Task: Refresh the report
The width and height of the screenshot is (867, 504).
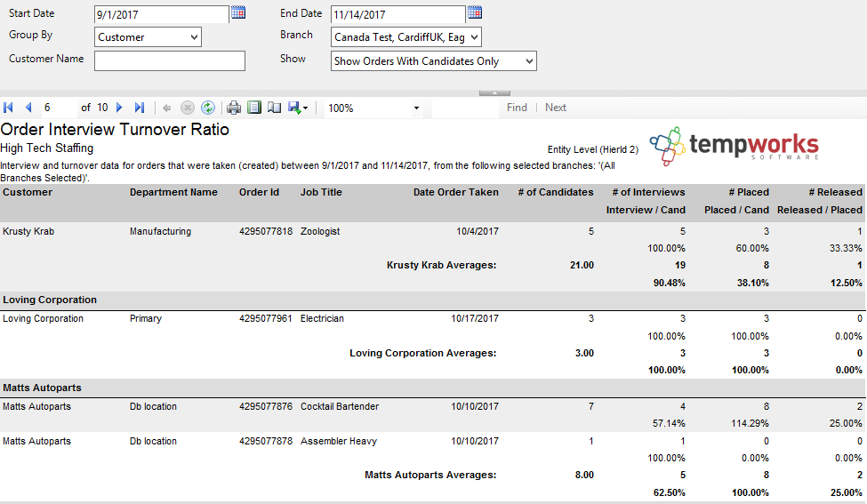Action: pos(208,108)
